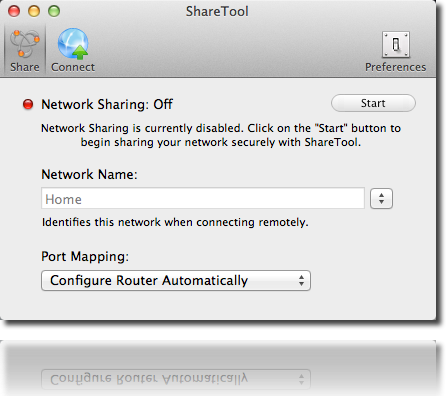Click "Identifies this network when connecting remotely." text
Image resolution: width=446 pixels, height=396 pixels.
(x=175, y=222)
